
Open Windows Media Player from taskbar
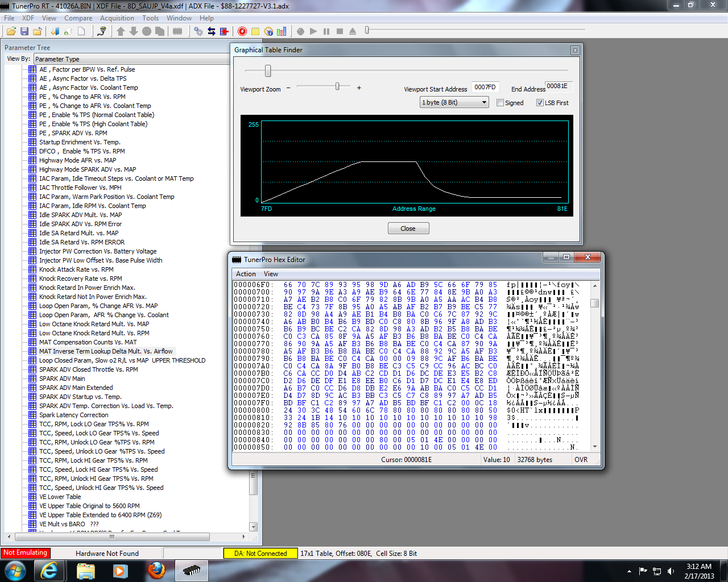point(121,571)
